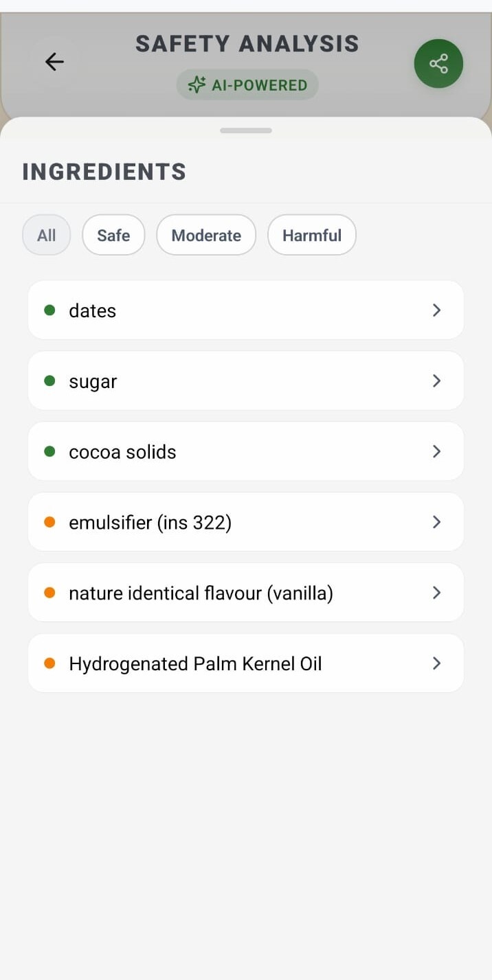This screenshot has height=980, width=492.
Task: Click the orange dot next to emulsifier
Action: point(49,522)
